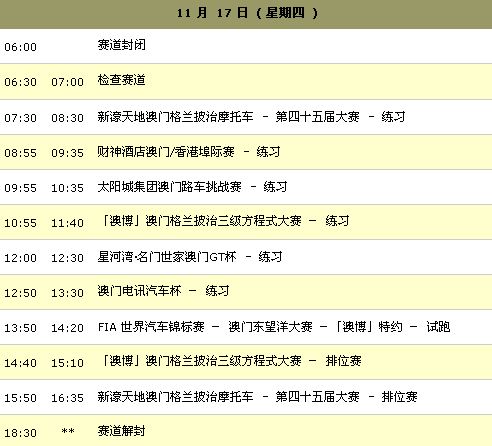The image size is (492, 446).
Task: Select the 08:55 start time
Action: (21, 153)
